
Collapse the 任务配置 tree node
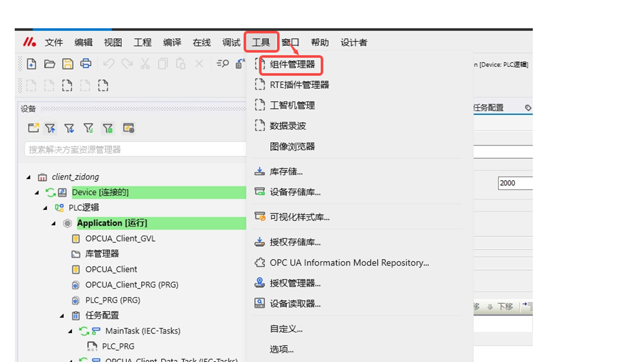pos(62,316)
